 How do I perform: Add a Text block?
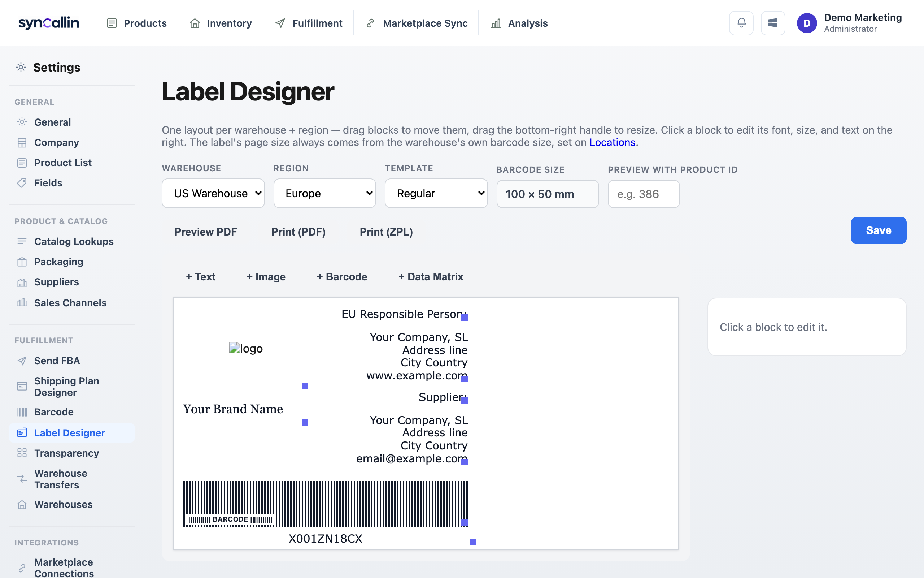200,277
